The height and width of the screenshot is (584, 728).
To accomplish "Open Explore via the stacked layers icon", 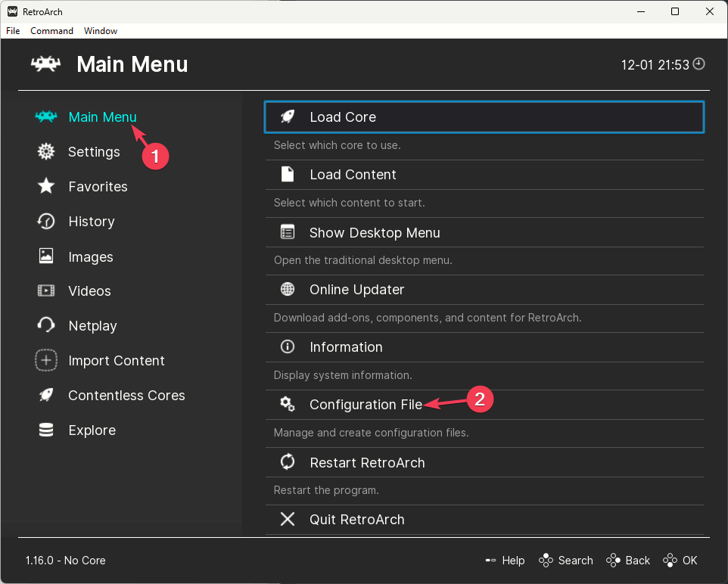I will click(45, 430).
